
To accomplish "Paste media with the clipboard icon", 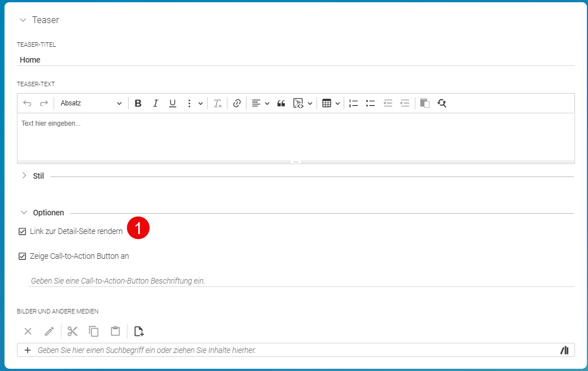I will tap(116, 332).
